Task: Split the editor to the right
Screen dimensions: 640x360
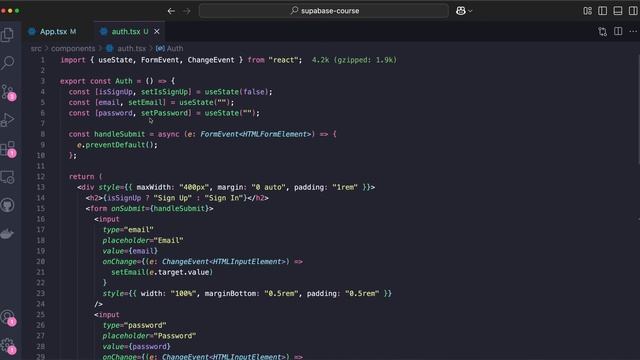Action: tap(618, 31)
